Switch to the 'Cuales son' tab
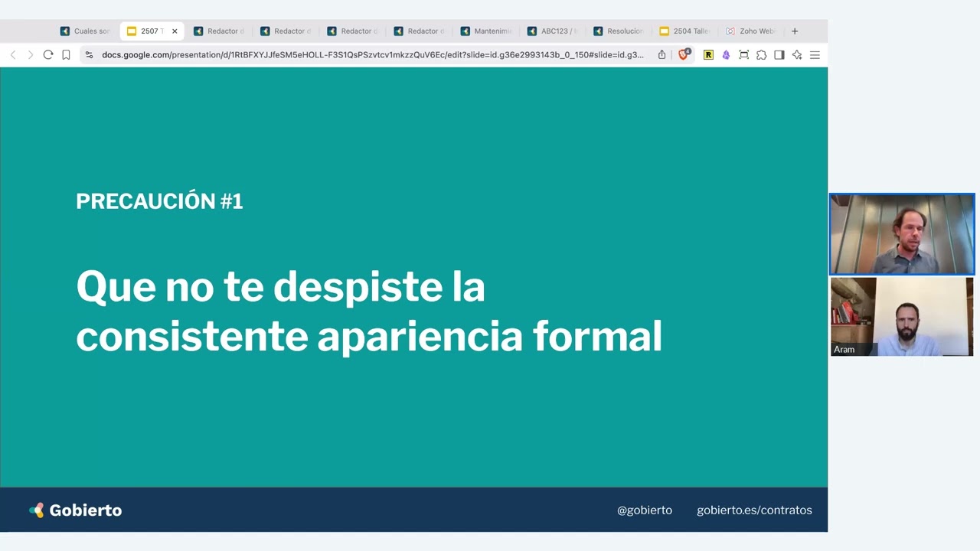Screen dimensions: 980x551 (x=86, y=31)
